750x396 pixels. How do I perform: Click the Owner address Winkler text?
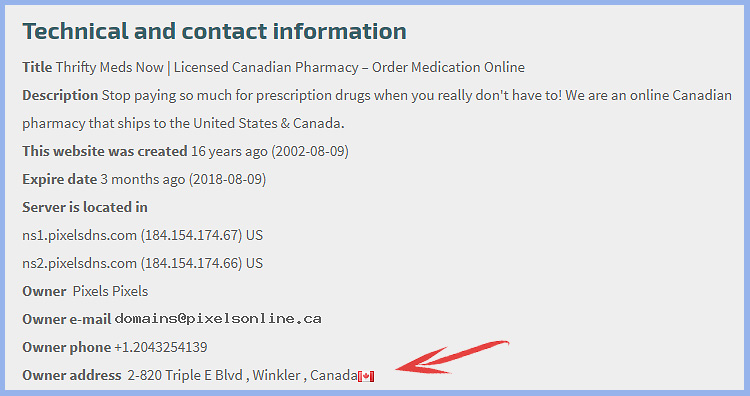276,375
